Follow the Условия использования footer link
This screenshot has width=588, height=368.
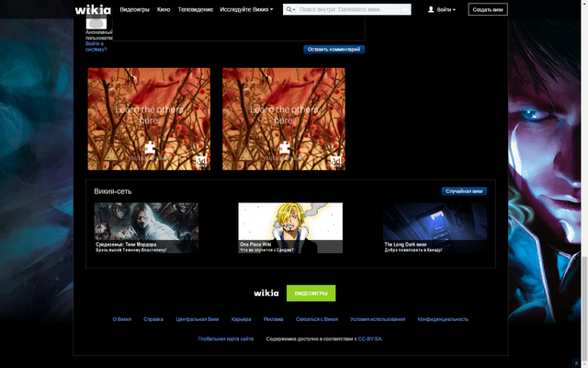(378, 319)
